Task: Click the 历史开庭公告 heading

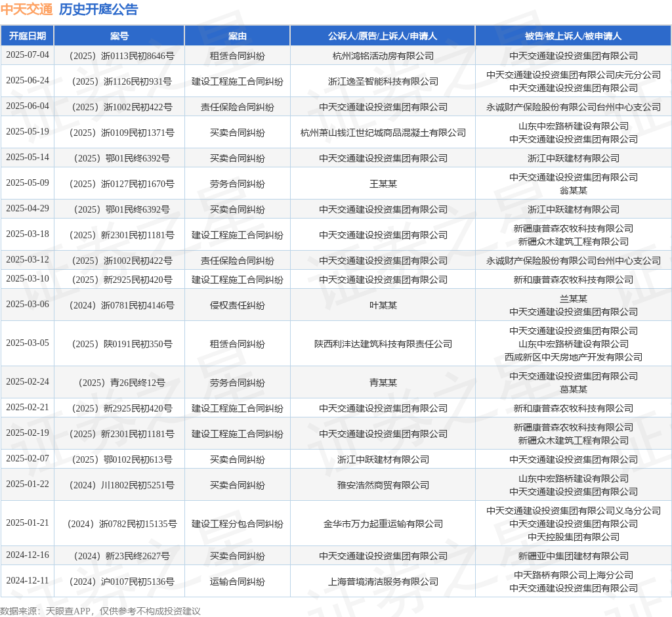Action: click(98, 9)
